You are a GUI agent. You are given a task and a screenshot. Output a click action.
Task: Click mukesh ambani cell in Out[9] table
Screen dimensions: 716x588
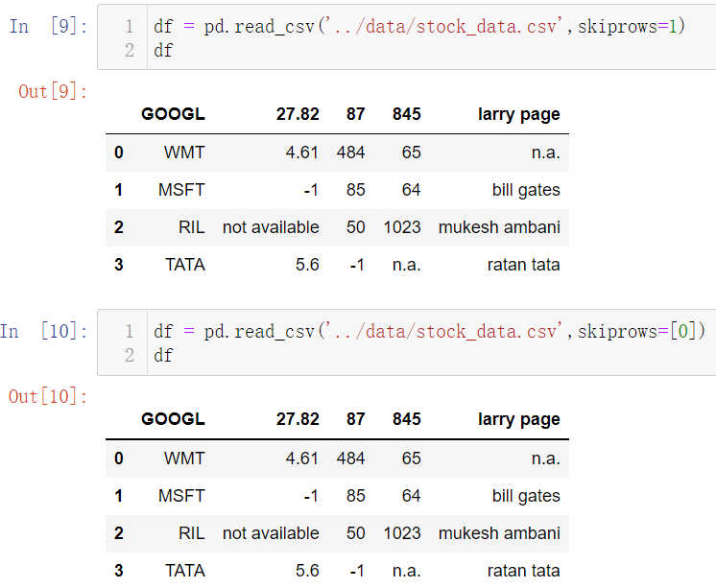point(499,227)
